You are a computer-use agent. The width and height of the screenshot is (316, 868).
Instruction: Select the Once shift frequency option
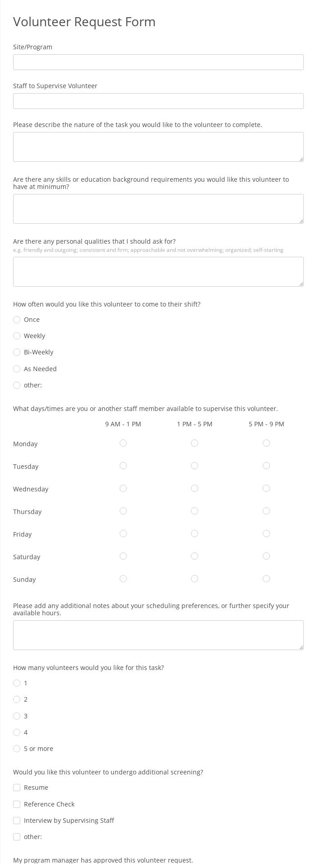[17, 320]
